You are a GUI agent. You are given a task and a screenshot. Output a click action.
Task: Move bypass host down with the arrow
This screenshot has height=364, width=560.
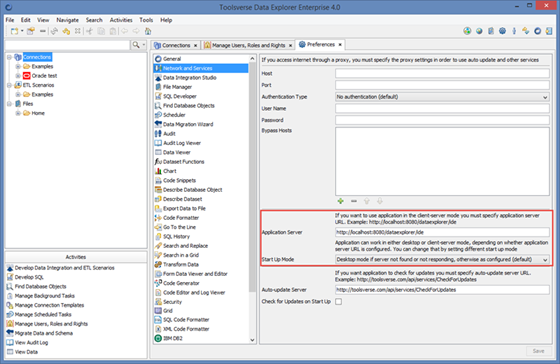[380, 201]
